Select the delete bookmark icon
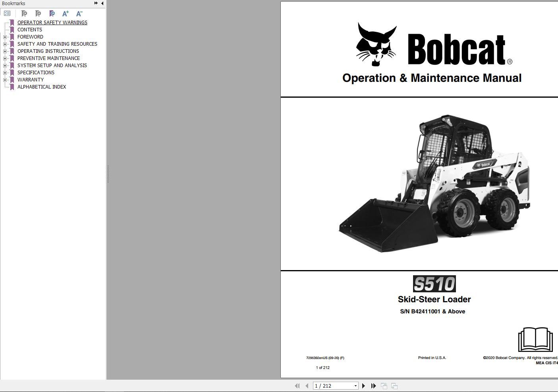Screen dimensions: 558x392 [25, 14]
